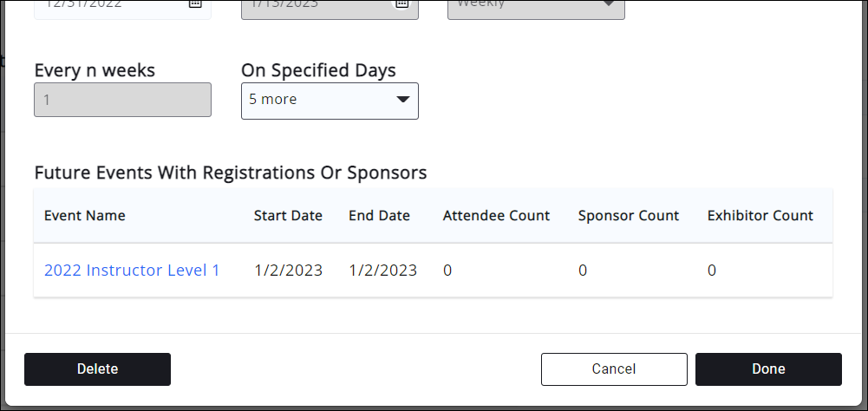868x411 pixels.
Task: Click the Event Name column header
Action: (x=85, y=216)
